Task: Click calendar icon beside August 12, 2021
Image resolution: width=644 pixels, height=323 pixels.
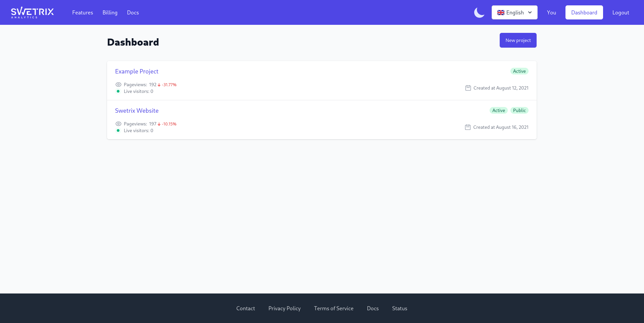Action: [x=468, y=88]
